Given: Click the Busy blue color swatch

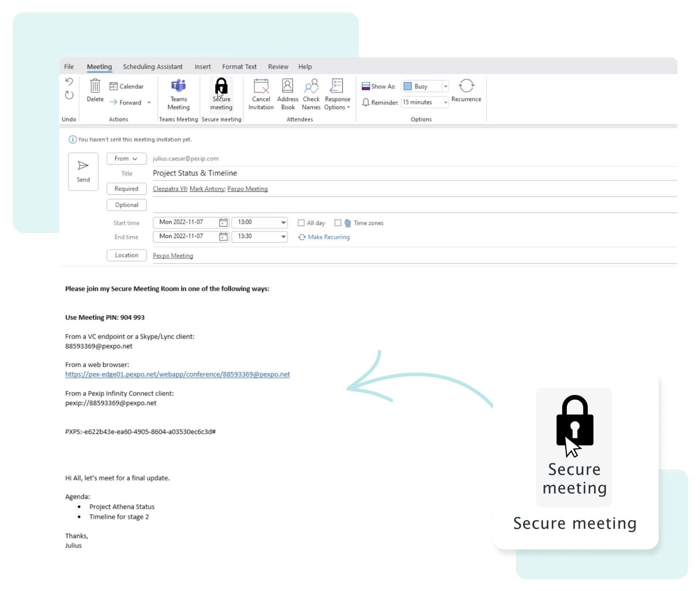Looking at the screenshot, I should click(x=407, y=86).
